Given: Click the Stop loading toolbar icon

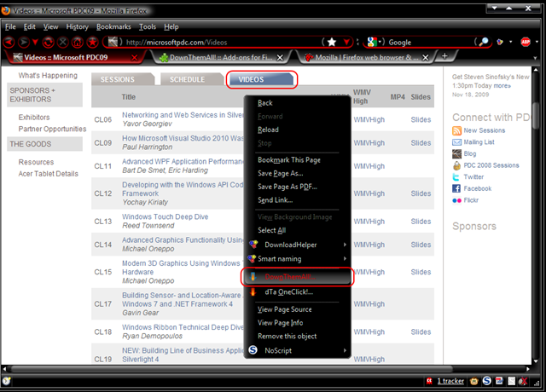Looking at the screenshot, I should tap(63, 43).
